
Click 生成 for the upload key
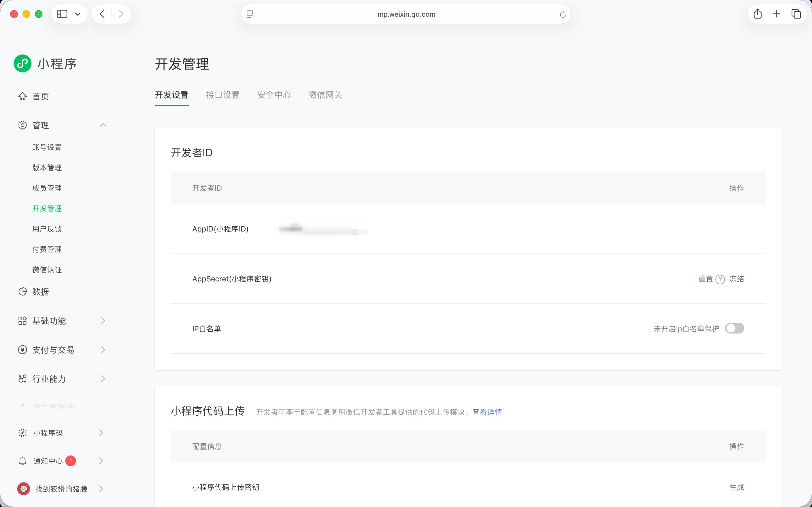coord(737,487)
